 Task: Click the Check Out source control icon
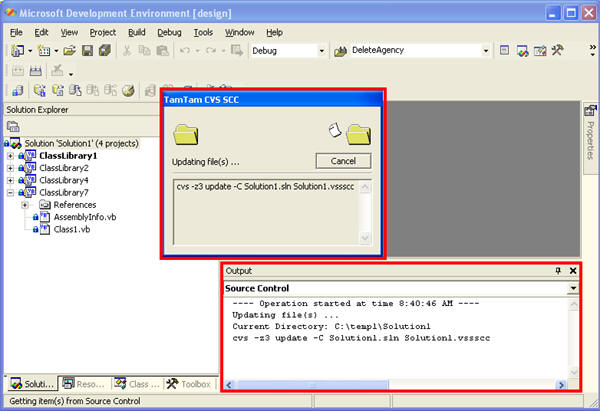[x=75, y=91]
